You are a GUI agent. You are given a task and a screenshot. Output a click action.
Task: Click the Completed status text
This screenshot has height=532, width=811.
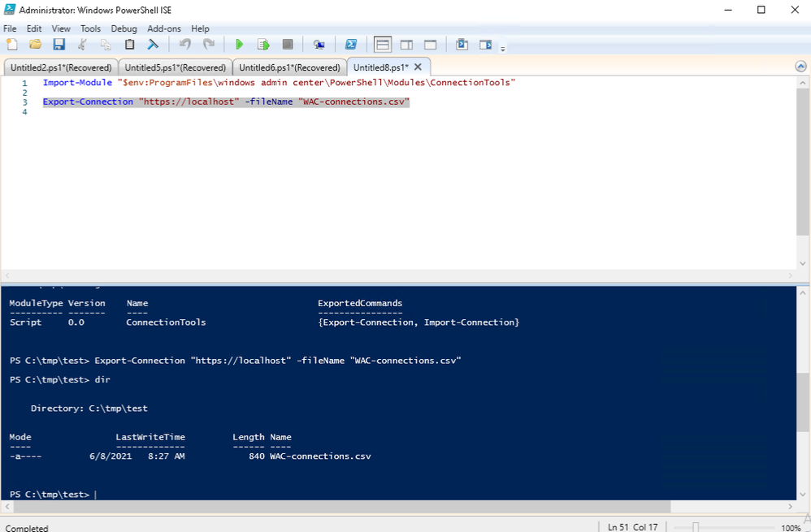pos(27,528)
